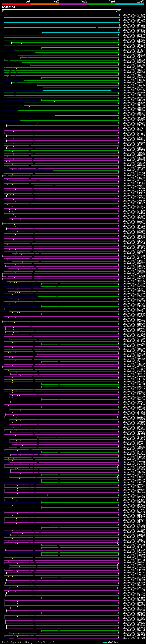146x644 pixels.
Task: Select the UniRef100_Q42516 label
Action: (134, 291)
